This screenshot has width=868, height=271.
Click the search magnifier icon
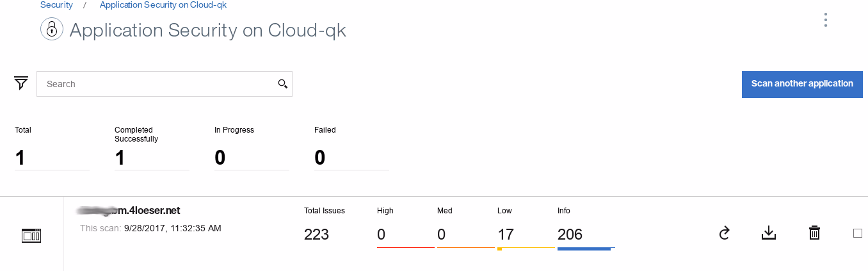[x=283, y=84]
